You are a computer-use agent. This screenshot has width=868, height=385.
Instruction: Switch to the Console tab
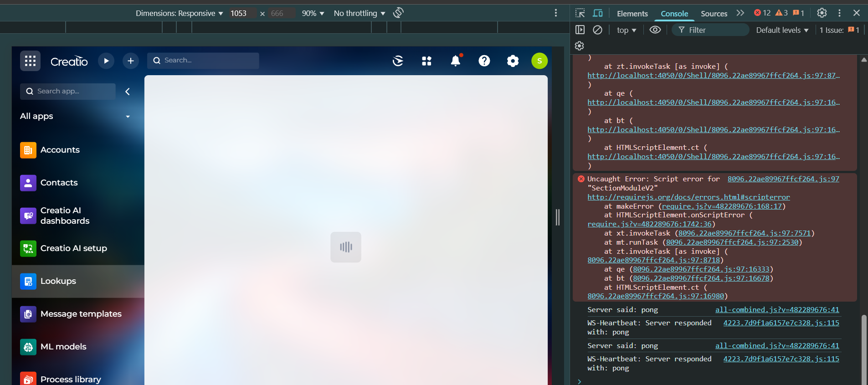tap(674, 14)
